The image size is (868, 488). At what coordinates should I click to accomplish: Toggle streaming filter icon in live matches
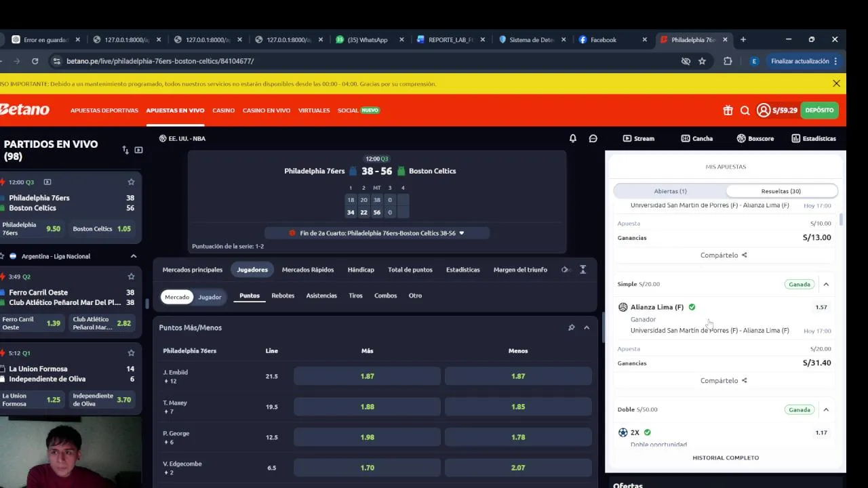coord(139,150)
